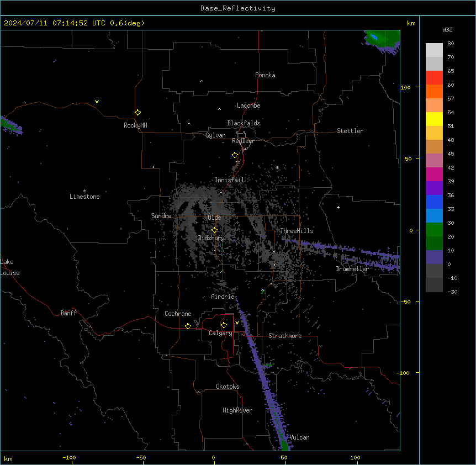Select the Sylvan town label
Viewport: 476px width, 465px height.
point(215,135)
